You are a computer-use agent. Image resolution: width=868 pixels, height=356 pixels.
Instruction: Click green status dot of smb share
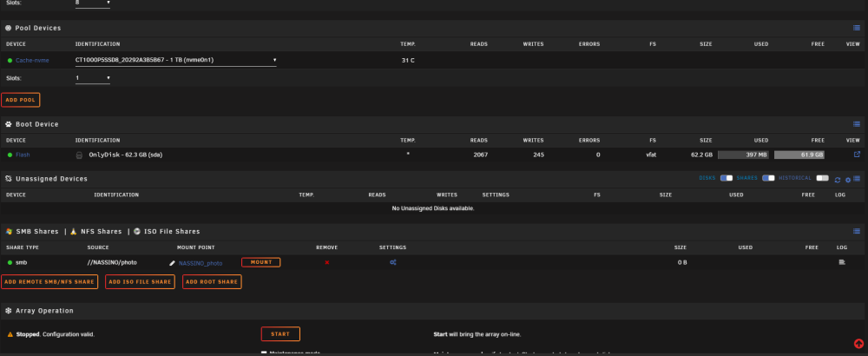point(10,262)
